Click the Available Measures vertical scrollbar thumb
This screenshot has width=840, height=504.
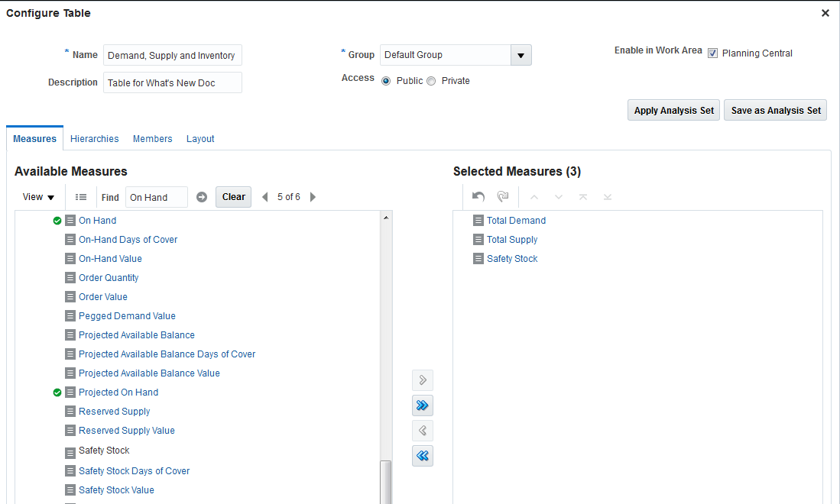[x=386, y=481]
